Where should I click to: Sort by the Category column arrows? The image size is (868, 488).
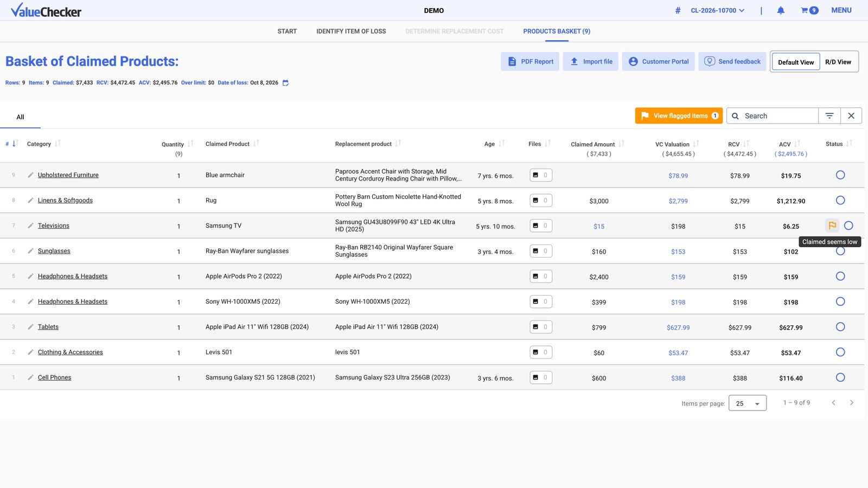point(58,143)
